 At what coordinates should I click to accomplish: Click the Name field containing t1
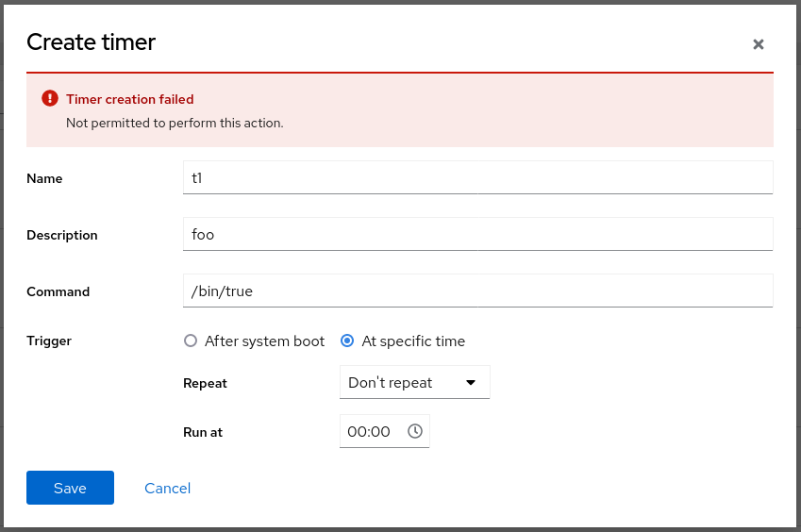pos(477,177)
